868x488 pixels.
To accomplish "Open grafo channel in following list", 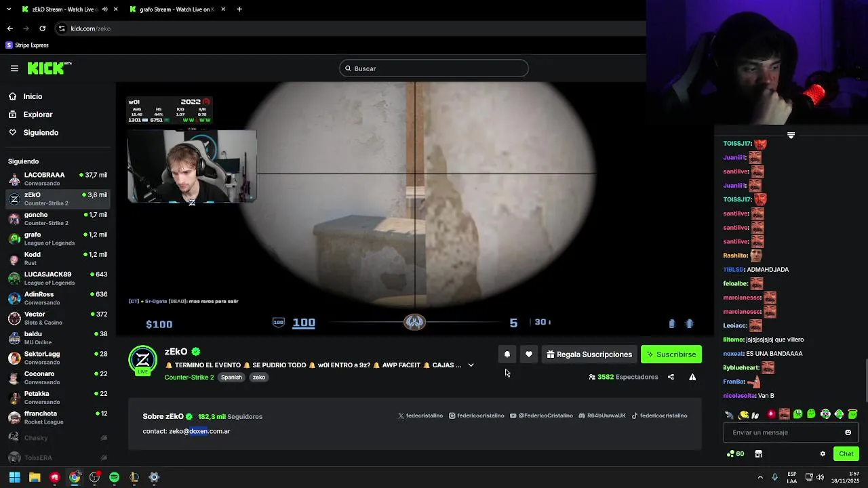I will pyautogui.click(x=58, y=239).
